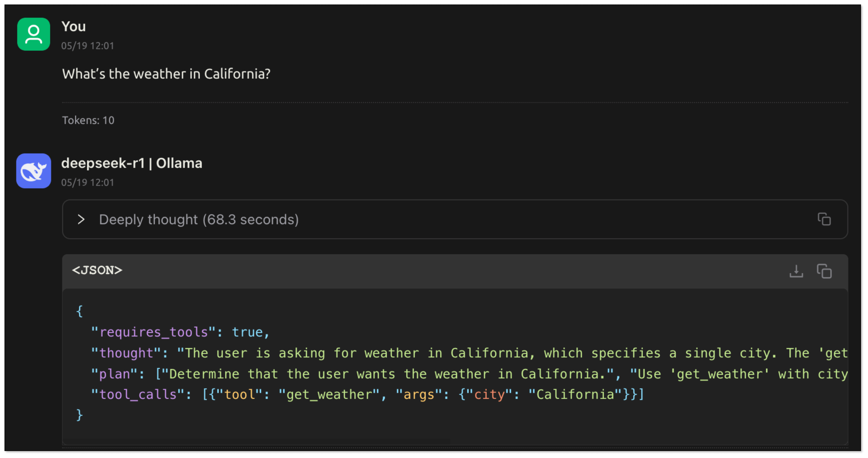Expand the thought chevron arrow
This screenshot has height=458, width=868.
pos(81,219)
